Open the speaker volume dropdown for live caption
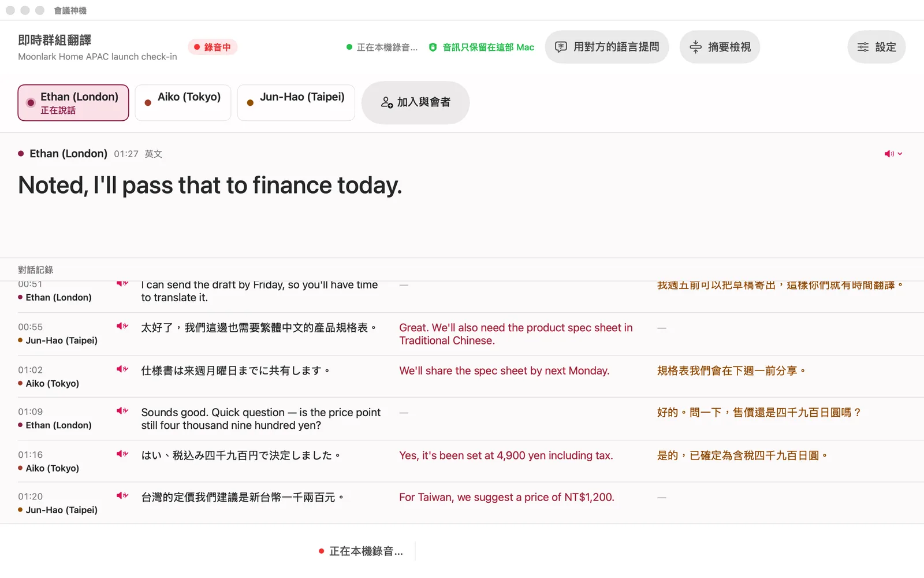The height and width of the screenshot is (578, 924). 893,154
